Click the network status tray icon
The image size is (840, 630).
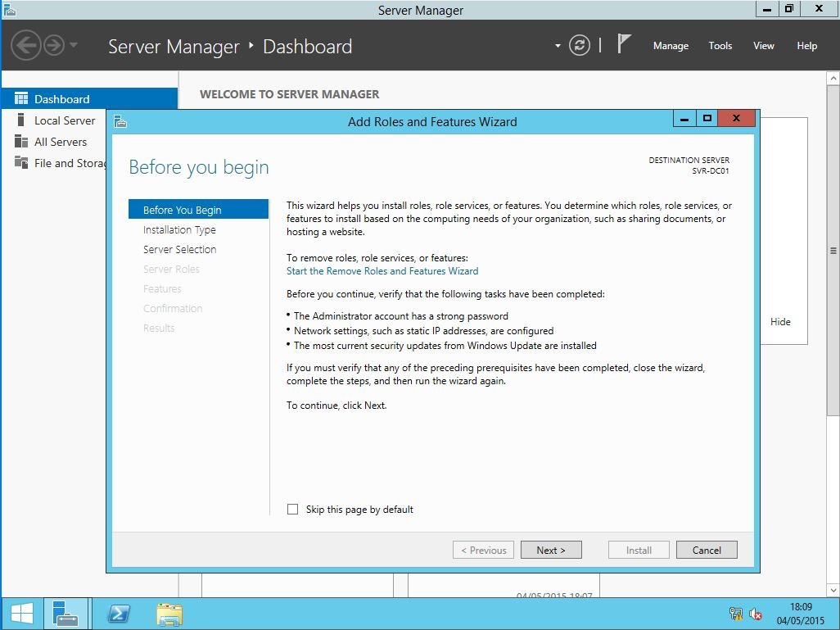click(736, 614)
